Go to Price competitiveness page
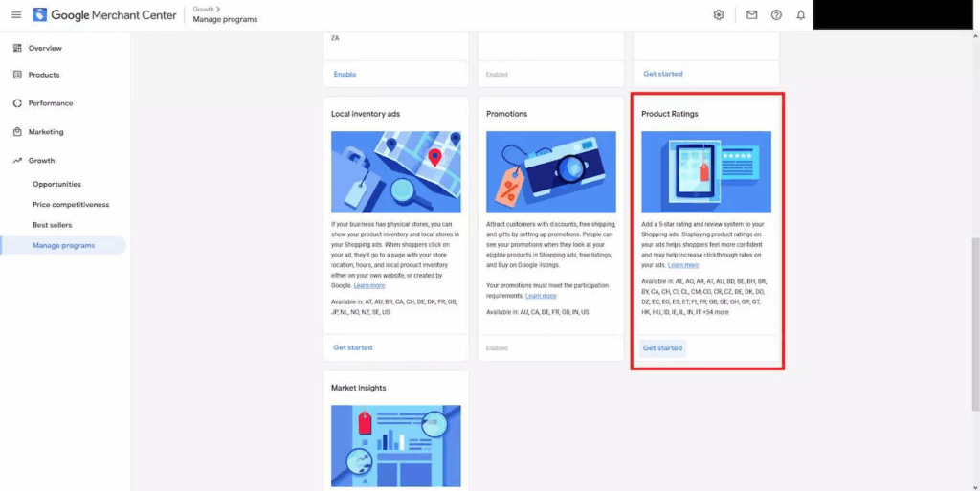This screenshot has width=980, height=491. (x=71, y=204)
